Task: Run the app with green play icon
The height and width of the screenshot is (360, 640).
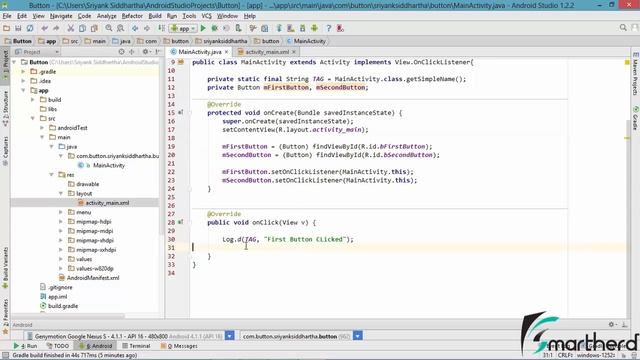Action: [x=203, y=28]
